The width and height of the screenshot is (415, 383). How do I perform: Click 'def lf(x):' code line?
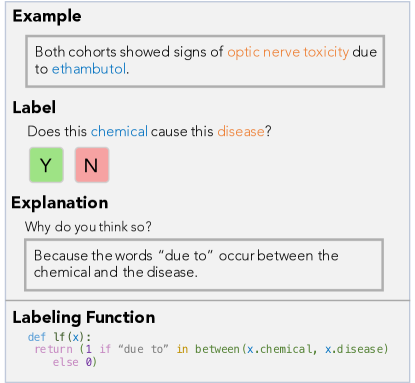59,337
